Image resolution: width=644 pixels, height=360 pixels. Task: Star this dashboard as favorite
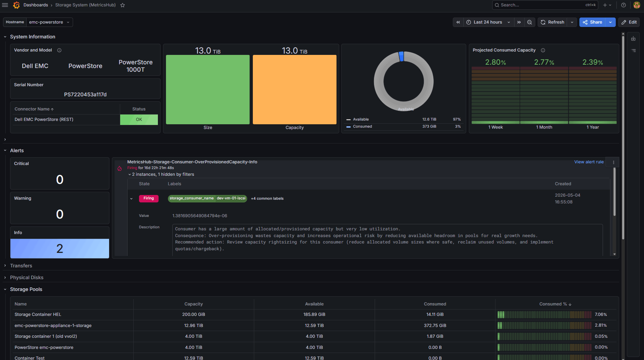pos(123,5)
